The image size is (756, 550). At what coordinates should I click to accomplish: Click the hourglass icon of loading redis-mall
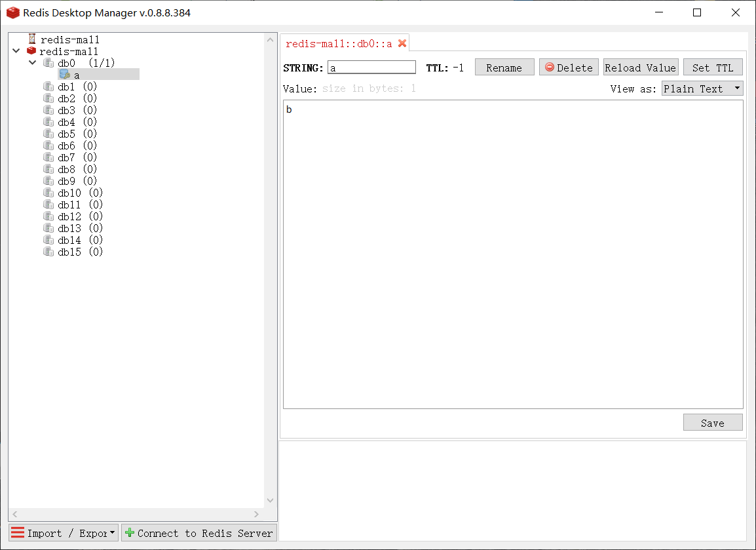tap(32, 39)
